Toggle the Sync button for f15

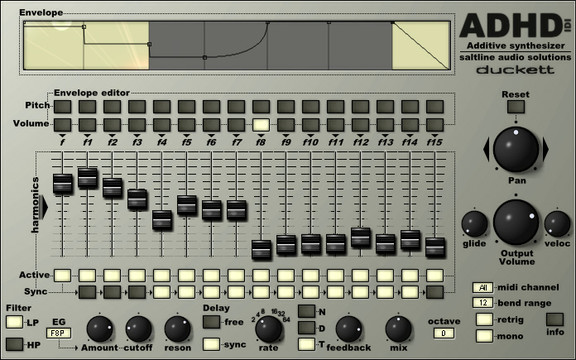435,292
